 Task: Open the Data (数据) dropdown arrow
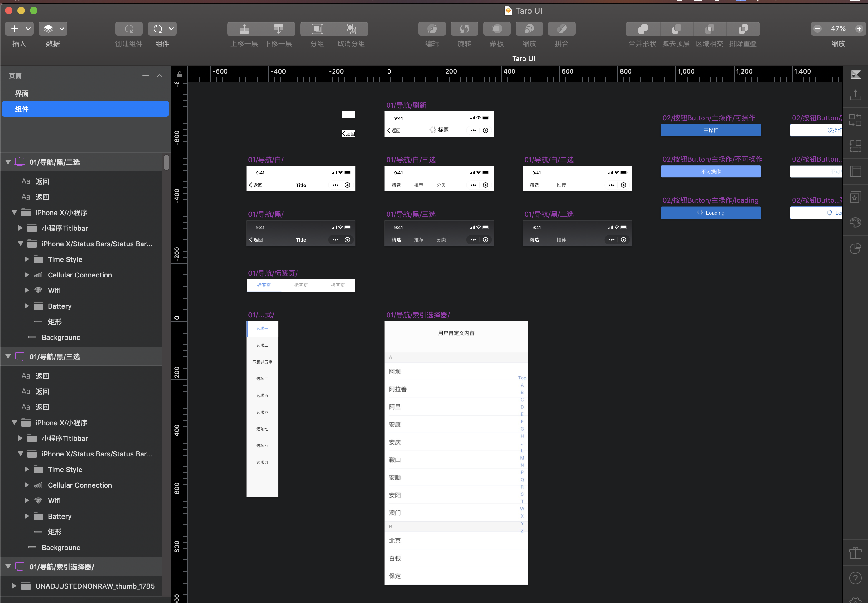coord(62,29)
